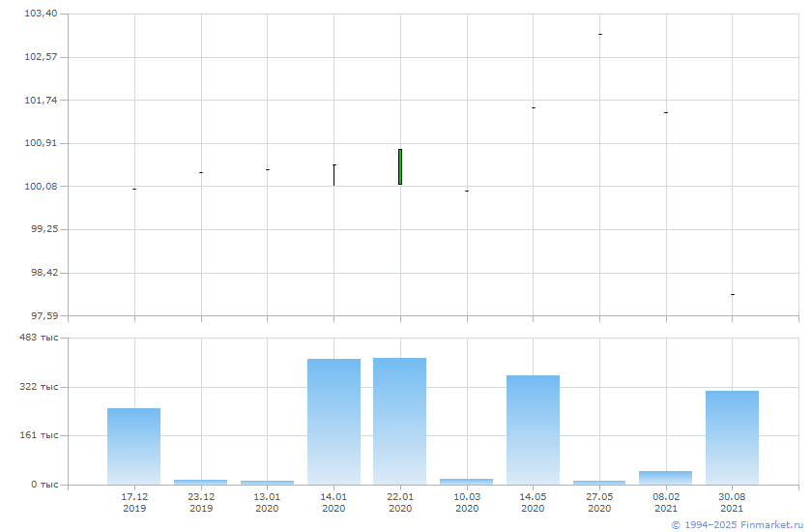Image resolution: width=812 pixels, height=532 pixels.
Task: Select the price tick for 17.12 2019
Action: [134, 189]
